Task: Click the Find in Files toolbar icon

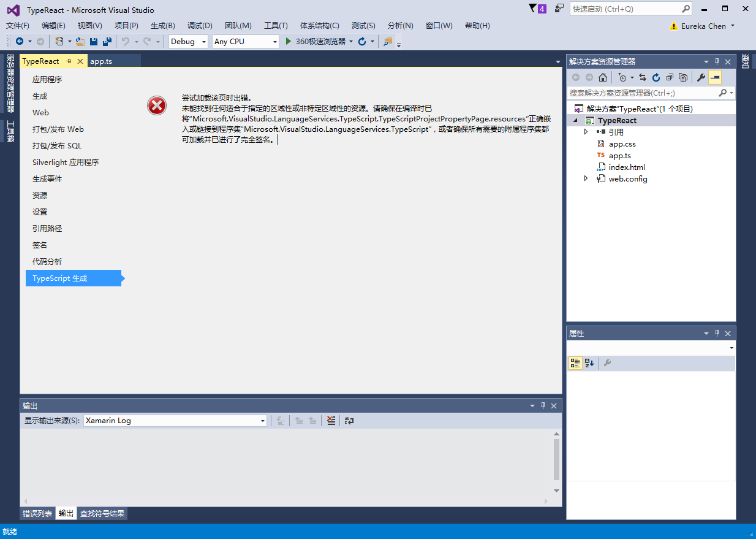Action: 388,42
